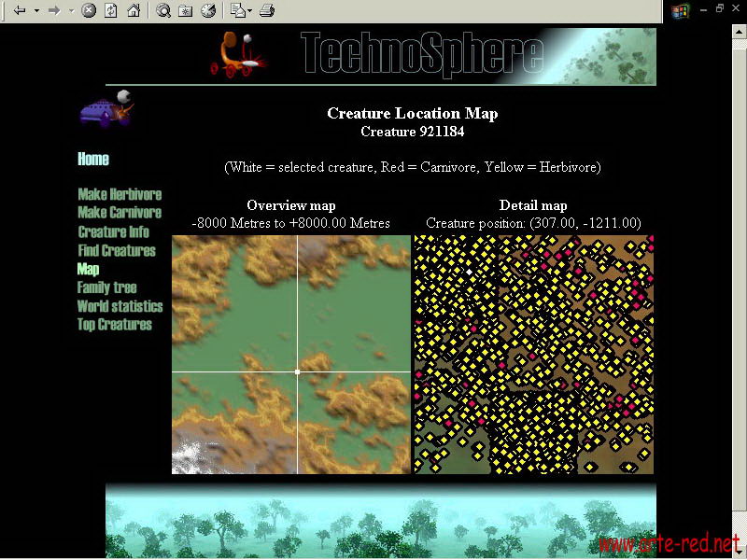This screenshot has height=560, width=747.
Task: Open the Creature Info page link
Action: coord(113,231)
